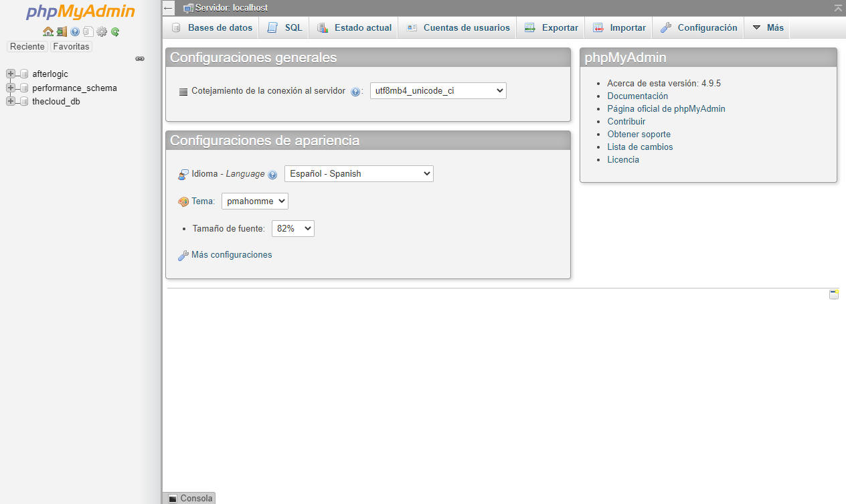The image size is (846, 504).
Task: Open the Estado actual tab
Action: tap(353, 27)
